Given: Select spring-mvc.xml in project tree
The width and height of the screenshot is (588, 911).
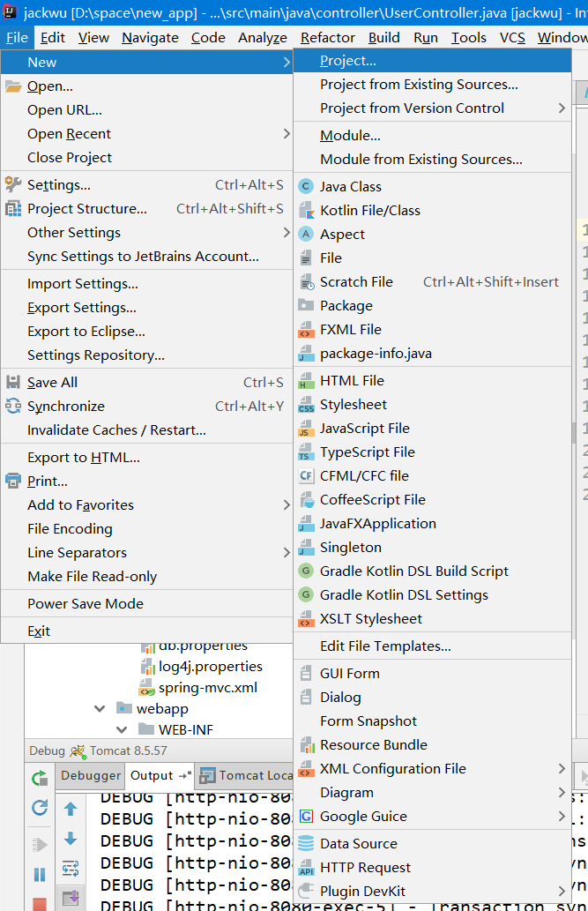Looking at the screenshot, I should (x=208, y=688).
